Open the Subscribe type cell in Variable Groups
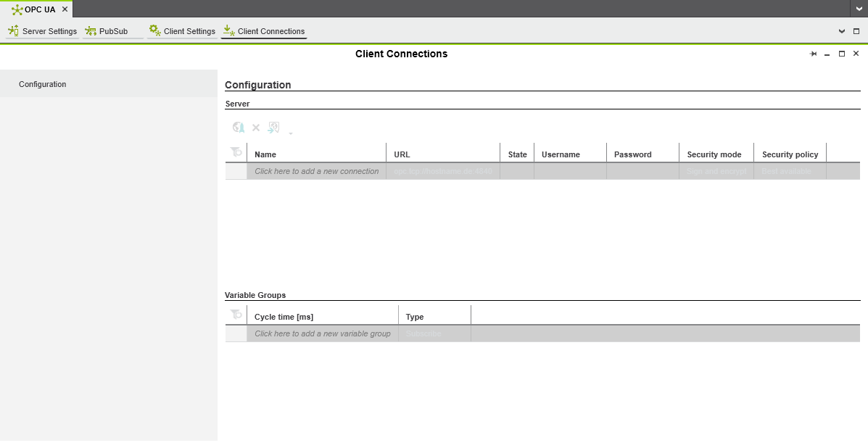The image size is (868, 448). [434, 333]
